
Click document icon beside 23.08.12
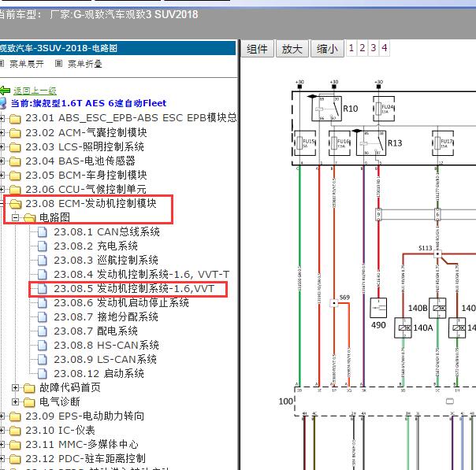point(43,374)
